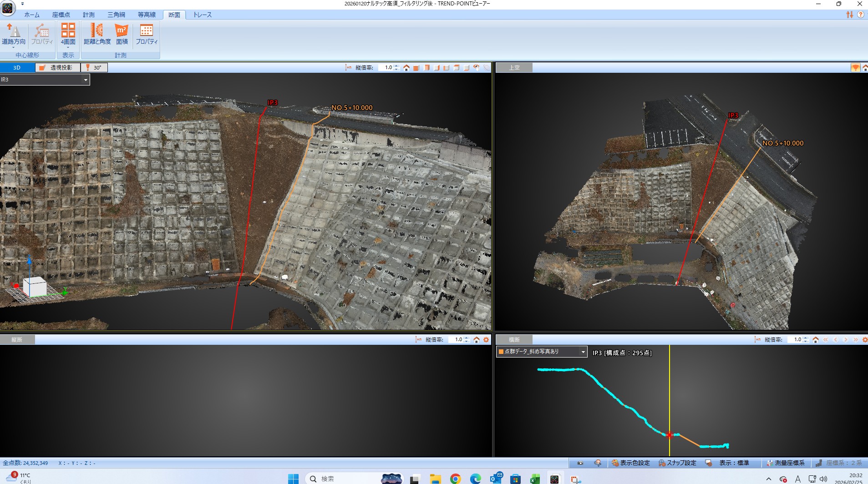This screenshot has height=484, width=868.
Task: Open プロパティ in the 計測 group
Action: click(146, 35)
